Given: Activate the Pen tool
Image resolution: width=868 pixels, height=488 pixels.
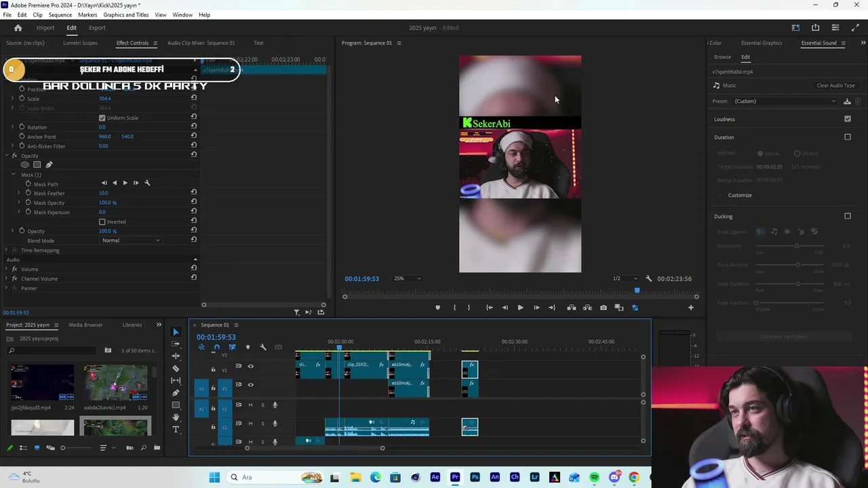Looking at the screenshot, I should point(176,393).
